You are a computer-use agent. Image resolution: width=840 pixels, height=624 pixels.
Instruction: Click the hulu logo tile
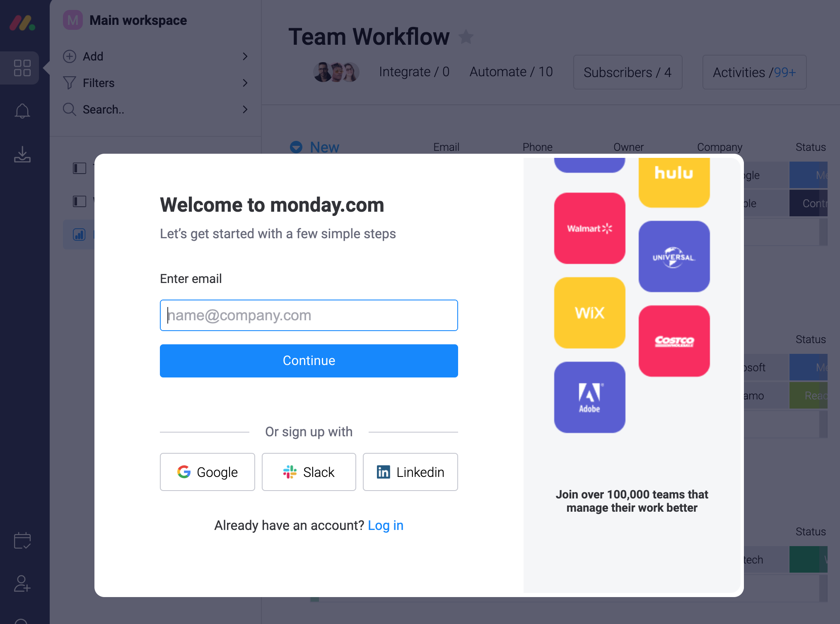coord(674,182)
